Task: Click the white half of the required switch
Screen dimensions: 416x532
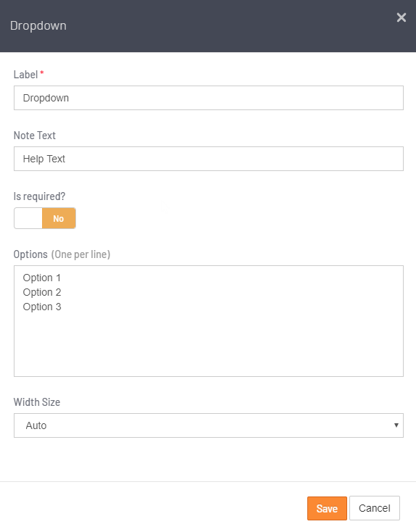Action: tap(28, 218)
